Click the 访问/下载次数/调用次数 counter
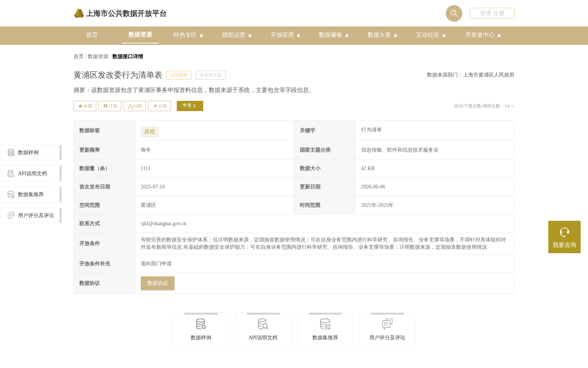Screen dimensions: 588x368 pos(484,106)
